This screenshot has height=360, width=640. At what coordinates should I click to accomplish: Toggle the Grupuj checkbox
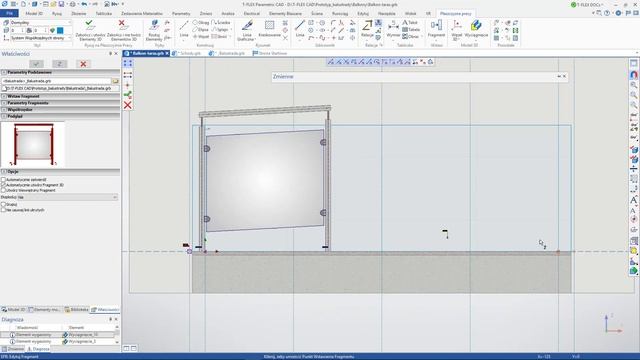pos(4,204)
